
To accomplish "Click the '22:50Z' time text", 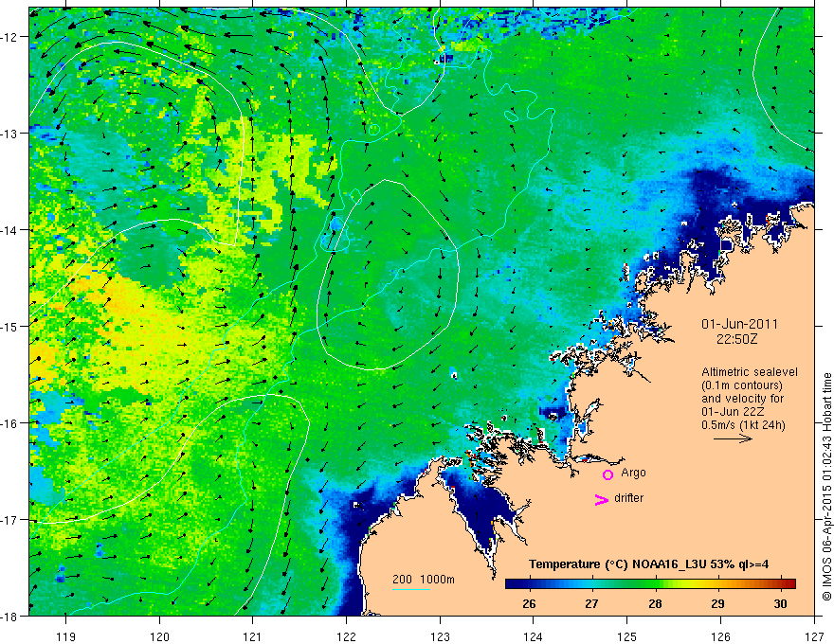I will tap(736, 339).
